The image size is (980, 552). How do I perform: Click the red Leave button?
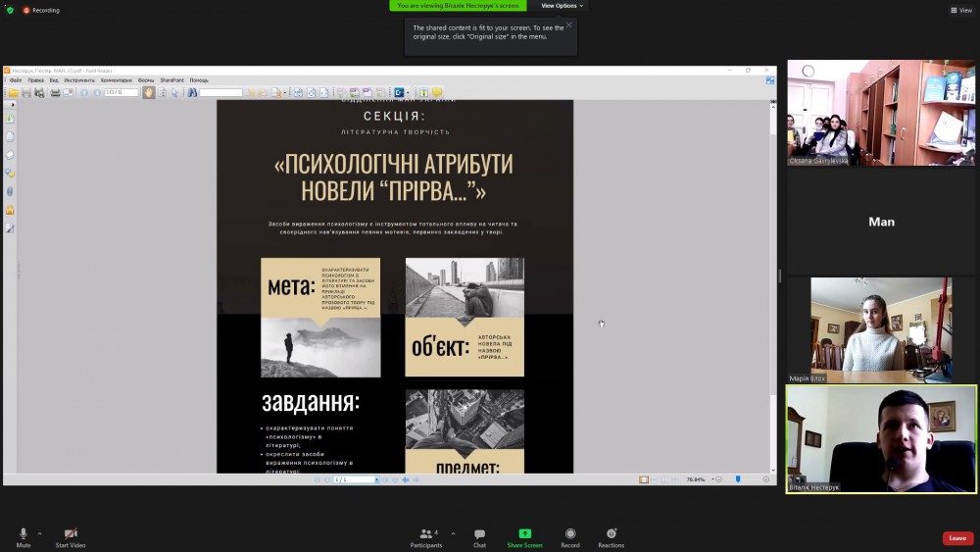click(x=957, y=537)
